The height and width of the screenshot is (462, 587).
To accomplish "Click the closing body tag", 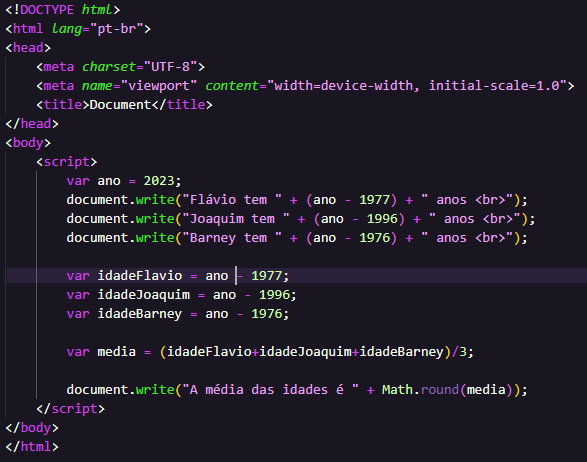I will click(32, 428).
